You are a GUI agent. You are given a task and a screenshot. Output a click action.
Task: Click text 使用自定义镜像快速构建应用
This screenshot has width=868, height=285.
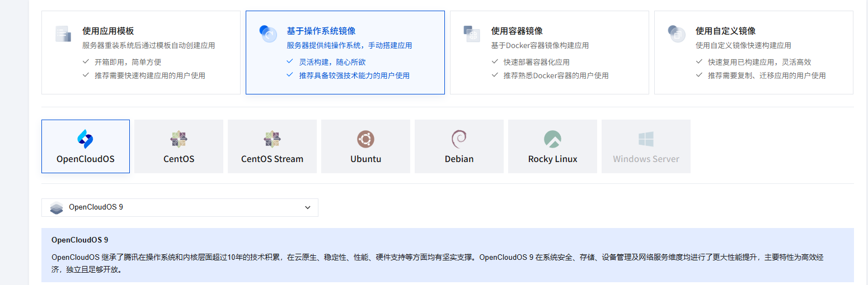[x=743, y=45]
